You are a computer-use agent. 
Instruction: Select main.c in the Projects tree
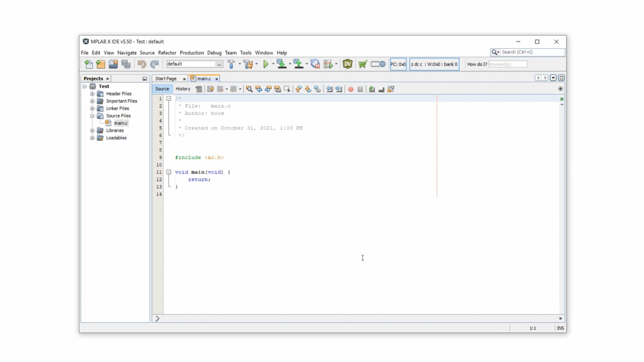click(121, 123)
